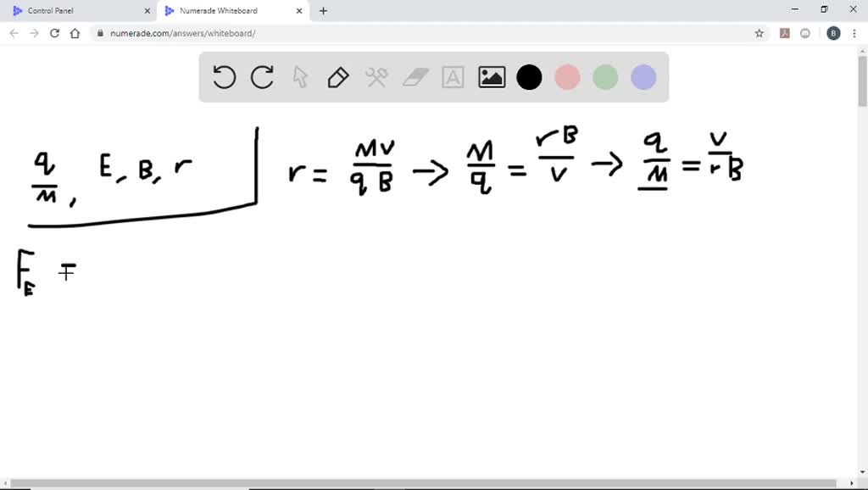Image resolution: width=868 pixels, height=490 pixels.
Task: Select the red color swatch
Action: (x=567, y=77)
